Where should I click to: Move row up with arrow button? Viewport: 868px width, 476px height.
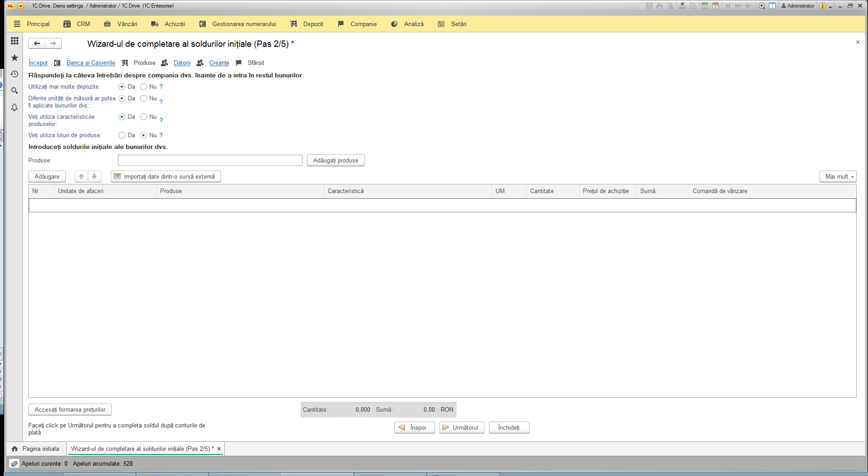click(x=81, y=176)
